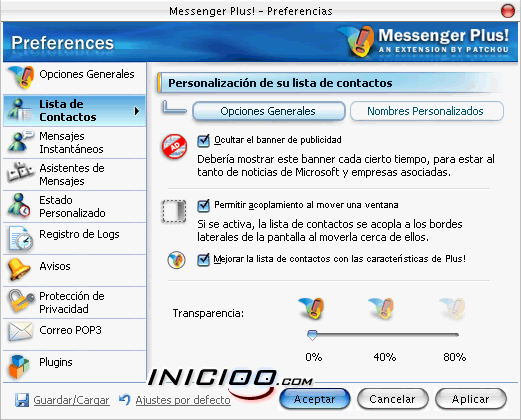Viewport: 521px width, 420px height.
Task: Click the Lista de Contactos sidebar icon
Action: [20, 110]
